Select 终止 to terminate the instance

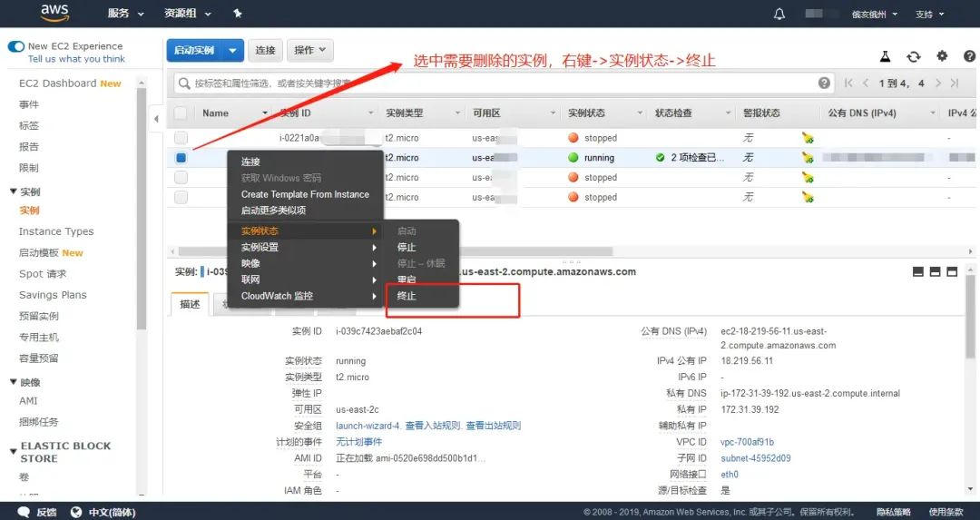pyautogui.click(x=407, y=296)
